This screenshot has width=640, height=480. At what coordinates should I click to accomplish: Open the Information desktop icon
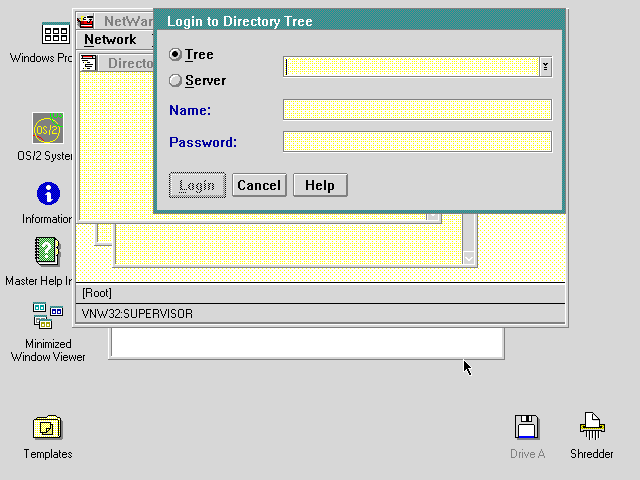point(48,193)
